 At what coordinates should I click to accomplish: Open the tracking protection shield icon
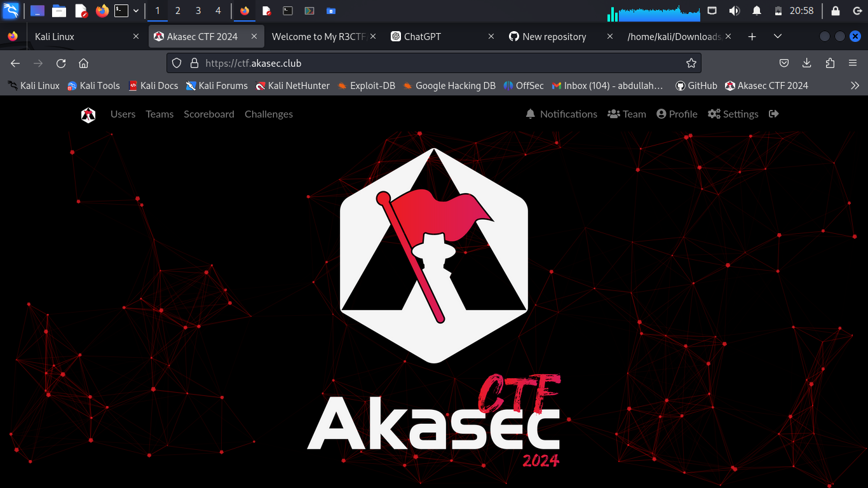(x=177, y=63)
